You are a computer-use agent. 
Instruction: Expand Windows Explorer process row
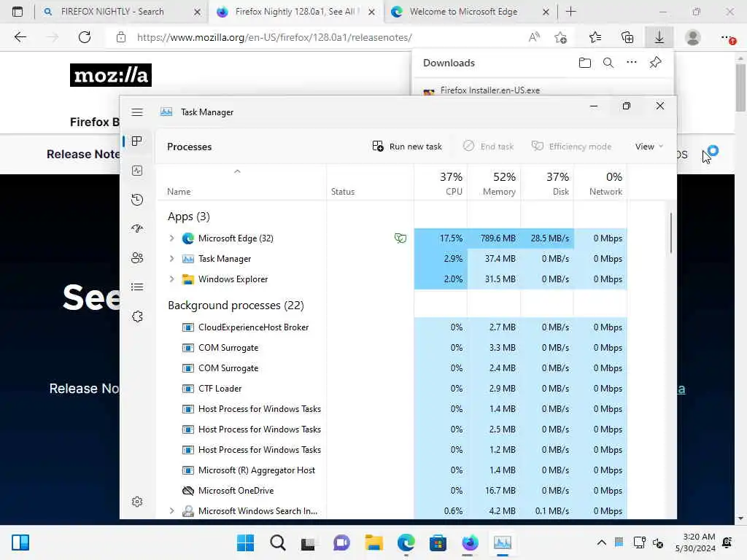click(x=172, y=279)
